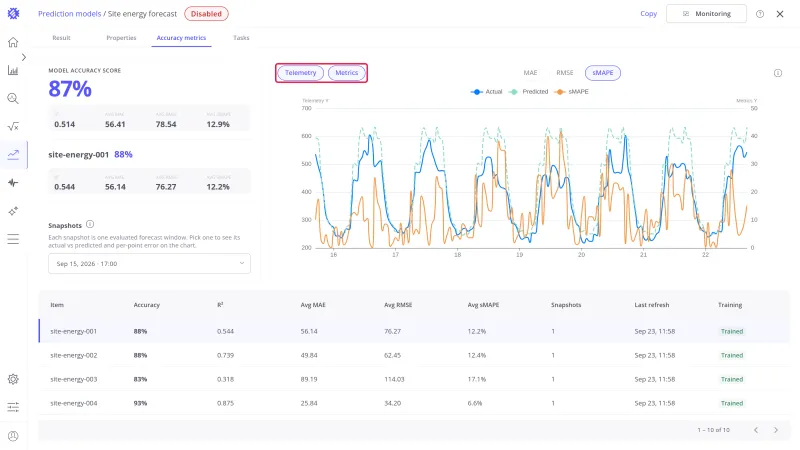The height and width of the screenshot is (450, 800).
Task: Click Trained badge for site-energy-004
Action: click(x=732, y=403)
